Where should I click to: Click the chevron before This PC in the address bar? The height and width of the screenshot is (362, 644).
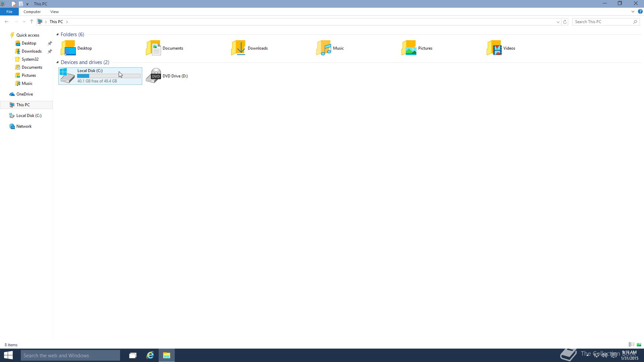click(x=46, y=22)
